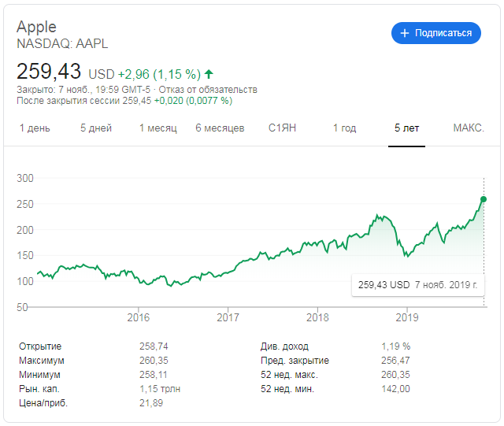Click the green data point on chart
Viewport: 504px width, 426px height.
coord(483,199)
